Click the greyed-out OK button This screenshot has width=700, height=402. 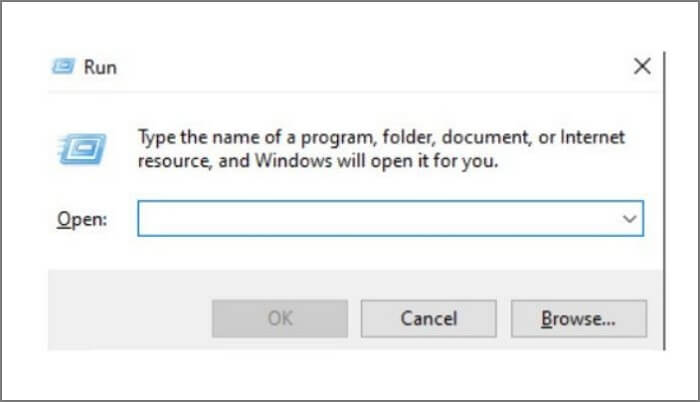click(x=279, y=319)
